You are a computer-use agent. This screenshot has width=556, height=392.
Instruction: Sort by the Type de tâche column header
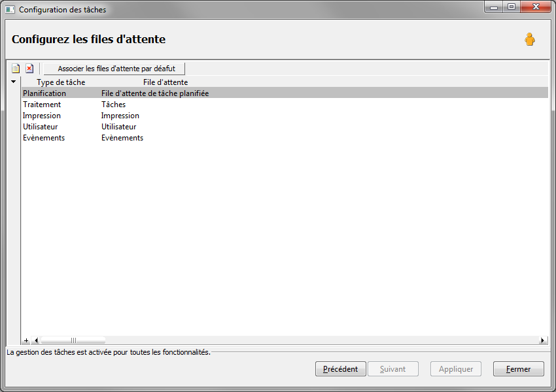(x=61, y=82)
